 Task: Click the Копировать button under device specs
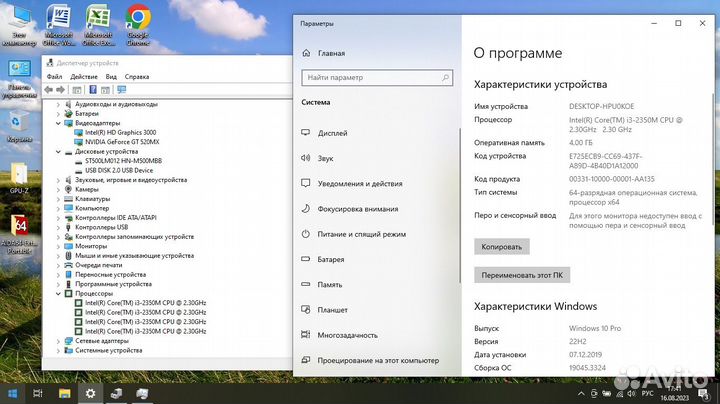point(501,247)
